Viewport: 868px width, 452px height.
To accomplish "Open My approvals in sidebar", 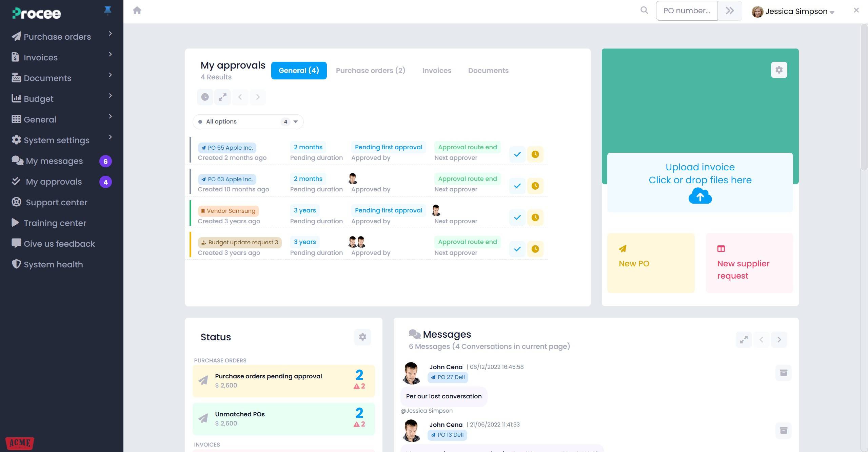I will click(x=62, y=182).
